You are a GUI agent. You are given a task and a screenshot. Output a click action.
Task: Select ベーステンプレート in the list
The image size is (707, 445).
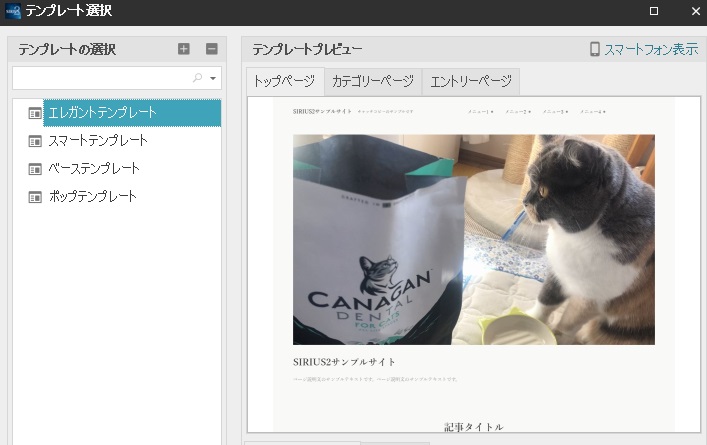pos(94,169)
